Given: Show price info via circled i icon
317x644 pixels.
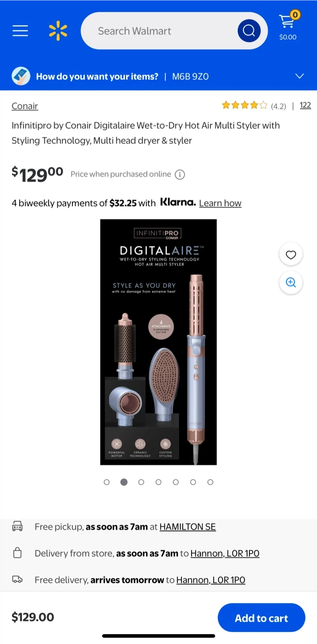Looking at the screenshot, I should (180, 174).
